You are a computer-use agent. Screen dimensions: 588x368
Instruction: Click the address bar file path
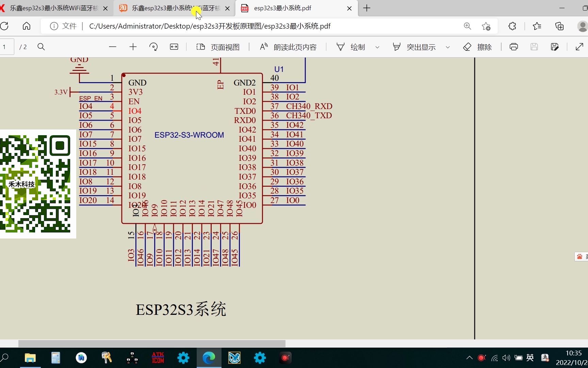(x=210, y=26)
